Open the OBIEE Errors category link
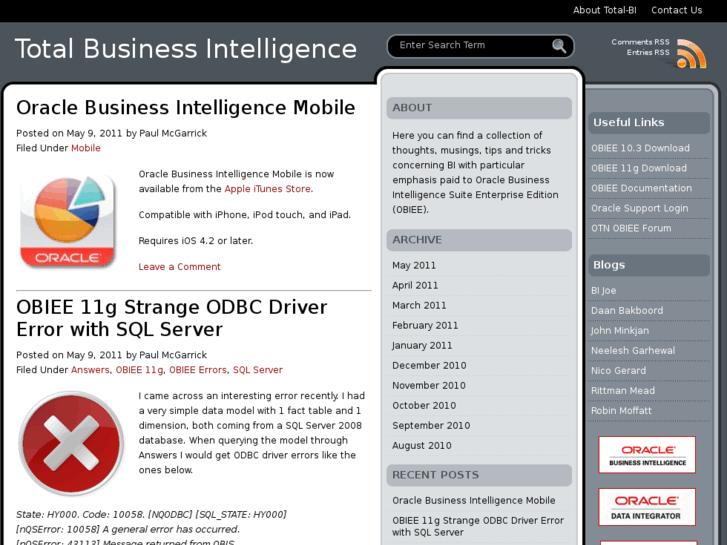The height and width of the screenshot is (545, 727). point(198,370)
